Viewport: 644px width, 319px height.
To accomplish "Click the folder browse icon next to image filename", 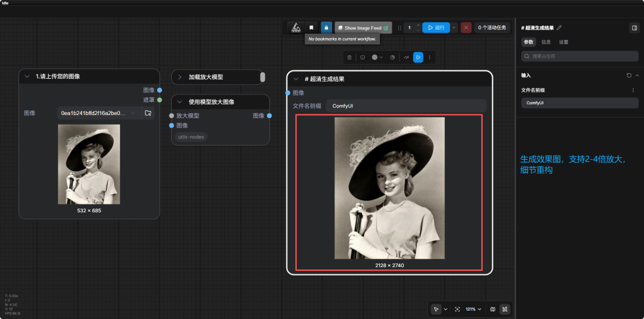I will (148, 113).
